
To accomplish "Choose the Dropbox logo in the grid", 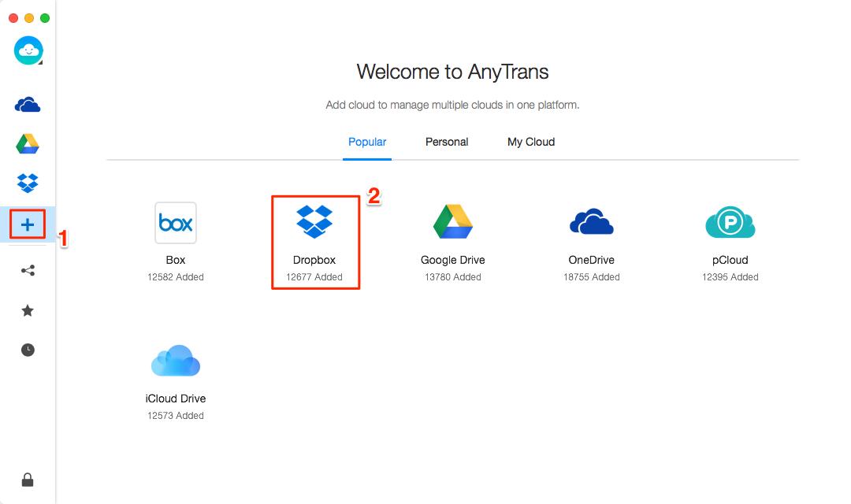I will (x=314, y=221).
